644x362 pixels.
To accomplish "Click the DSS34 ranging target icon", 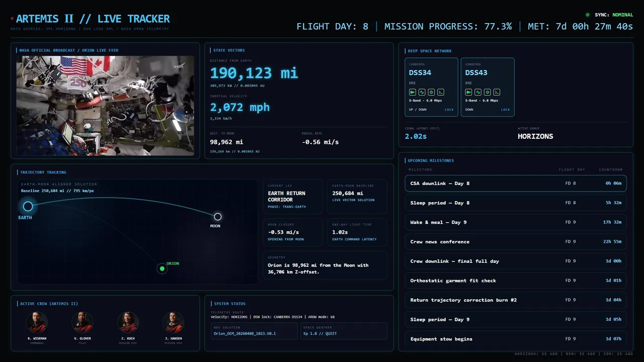I will point(431,92).
